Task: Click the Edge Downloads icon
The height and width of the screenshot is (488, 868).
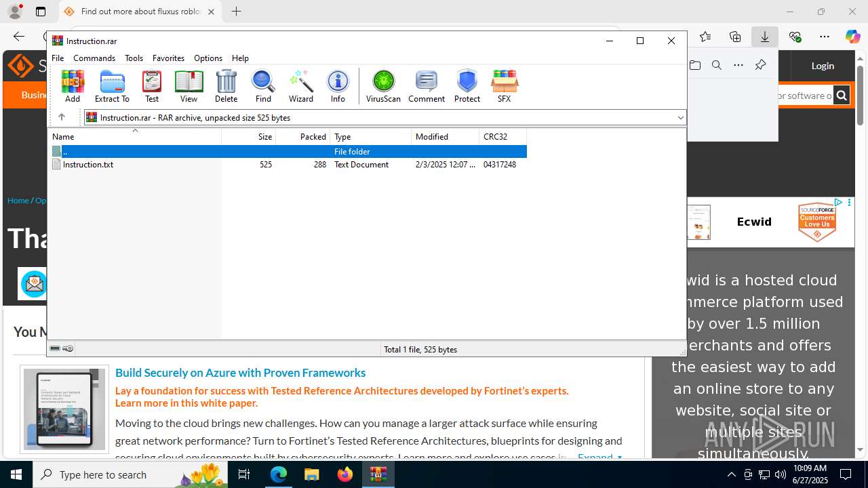Action: pos(765,37)
